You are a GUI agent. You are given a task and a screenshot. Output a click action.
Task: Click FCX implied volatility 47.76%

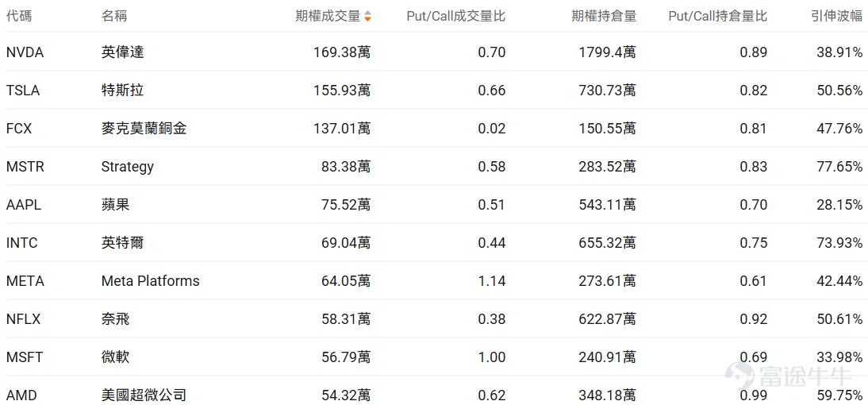[x=839, y=129]
